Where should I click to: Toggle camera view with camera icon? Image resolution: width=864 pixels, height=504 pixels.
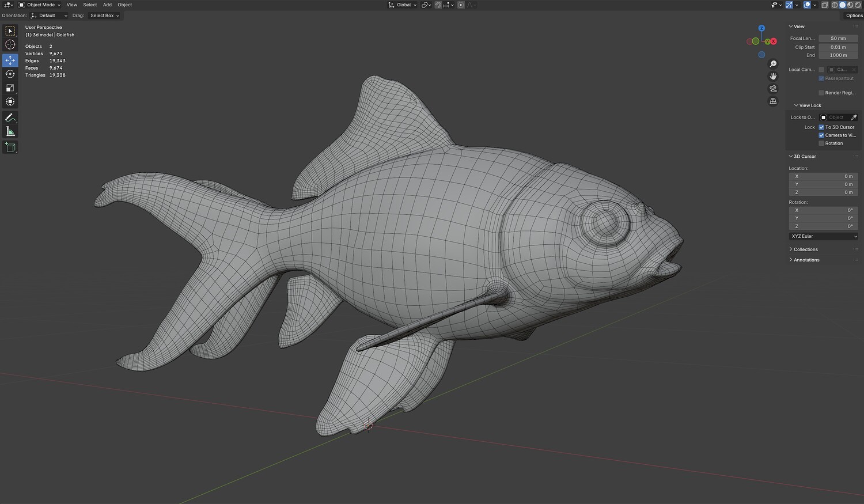[x=773, y=89]
